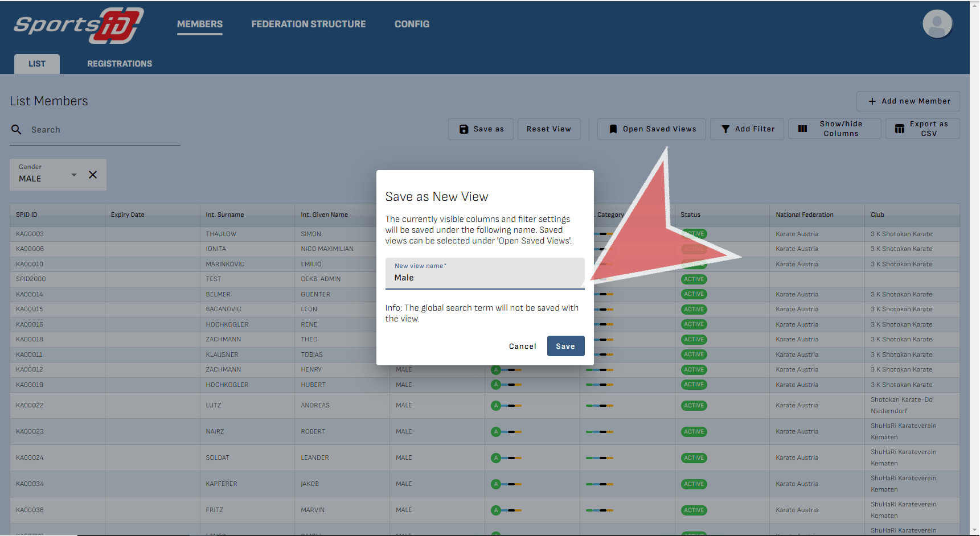Expand the Gender MALE dropdown
The height and width of the screenshot is (536, 980).
coord(73,175)
